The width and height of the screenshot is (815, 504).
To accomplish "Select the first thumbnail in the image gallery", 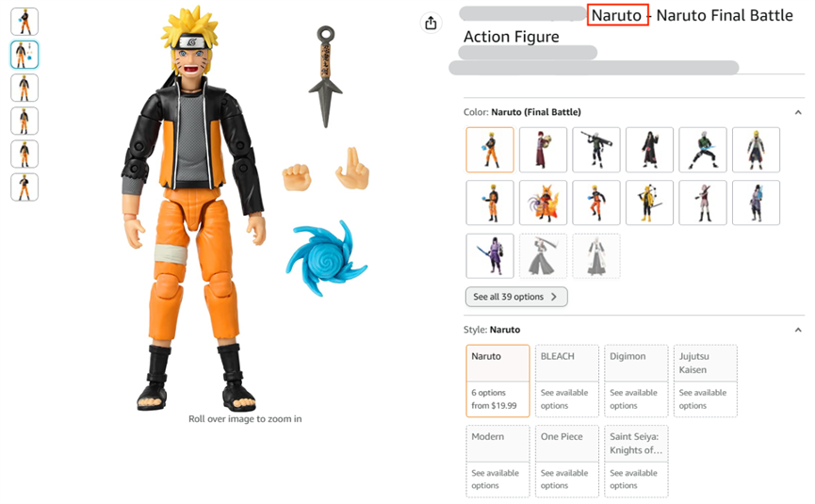I will point(24,22).
